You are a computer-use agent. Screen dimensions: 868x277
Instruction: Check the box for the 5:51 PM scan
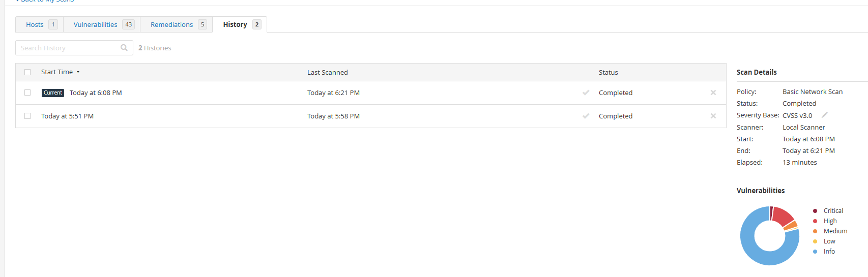point(27,116)
